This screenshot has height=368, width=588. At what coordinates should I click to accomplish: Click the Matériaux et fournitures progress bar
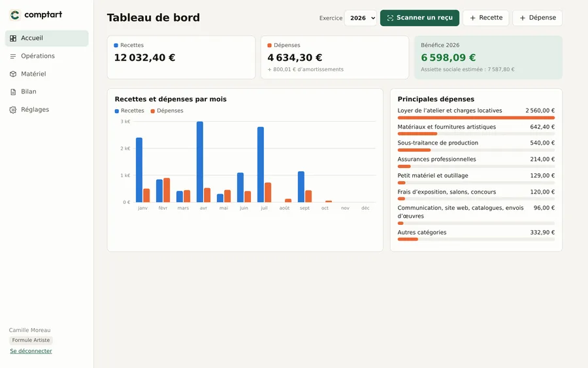[476, 134]
